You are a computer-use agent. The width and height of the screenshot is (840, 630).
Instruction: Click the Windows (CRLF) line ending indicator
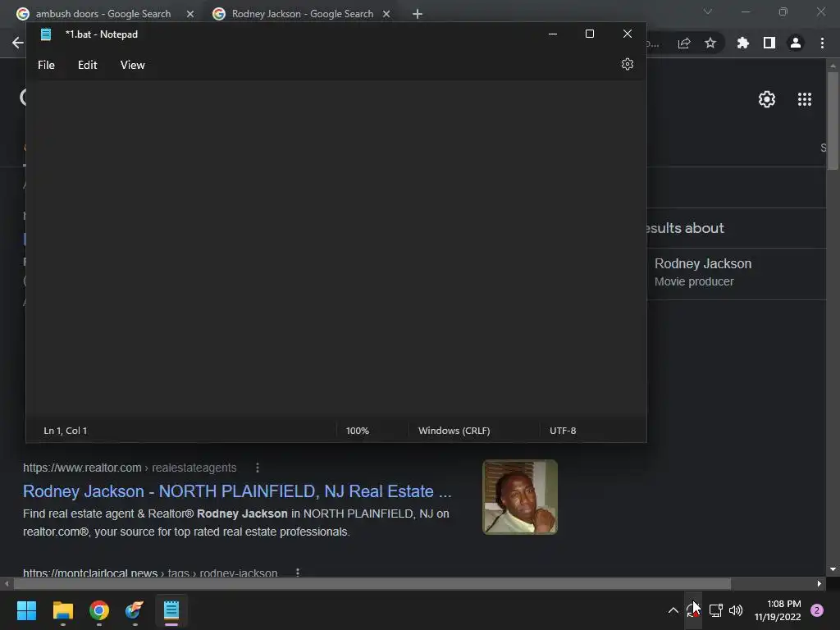pos(454,430)
